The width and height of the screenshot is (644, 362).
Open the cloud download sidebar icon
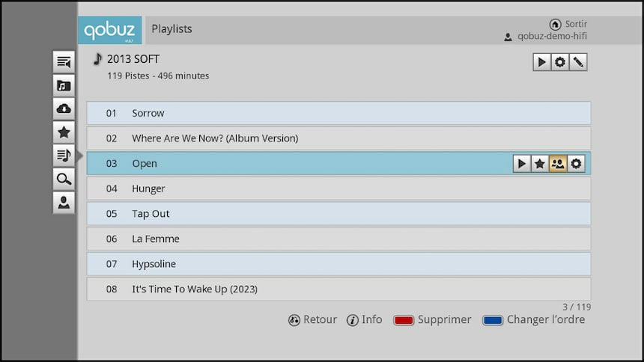click(64, 108)
